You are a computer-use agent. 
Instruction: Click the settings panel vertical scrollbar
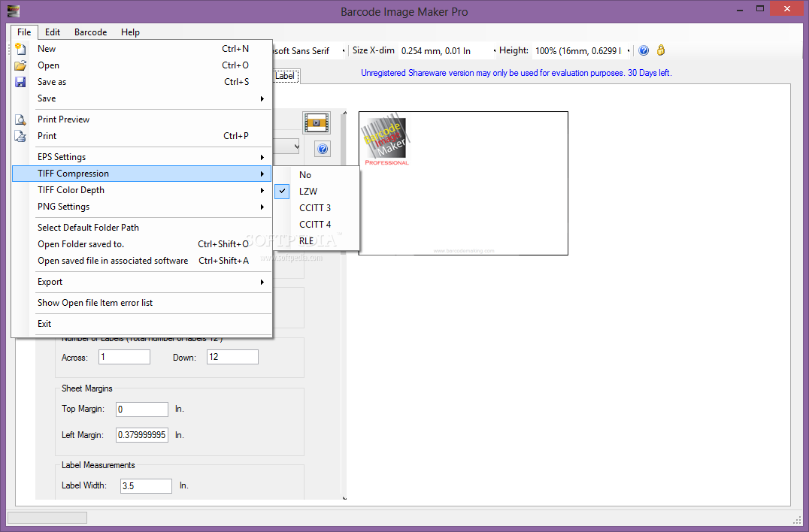[x=344, y=304]
